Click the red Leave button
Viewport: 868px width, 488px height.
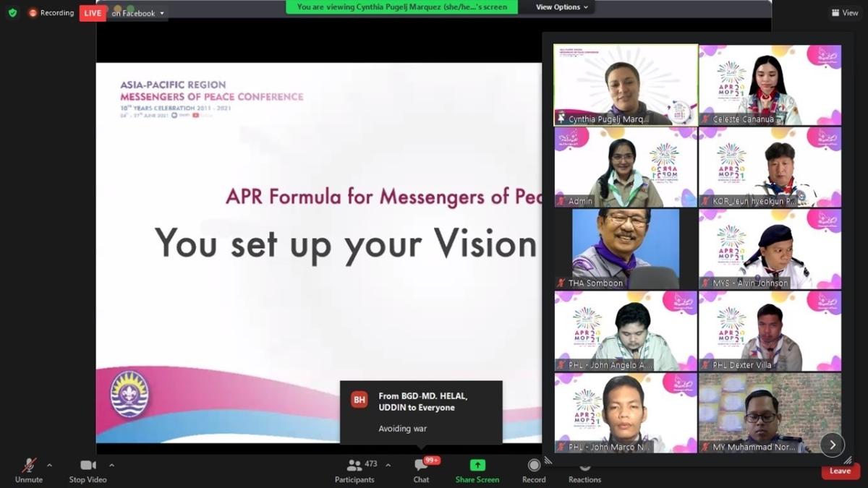(x=840, y=471)
